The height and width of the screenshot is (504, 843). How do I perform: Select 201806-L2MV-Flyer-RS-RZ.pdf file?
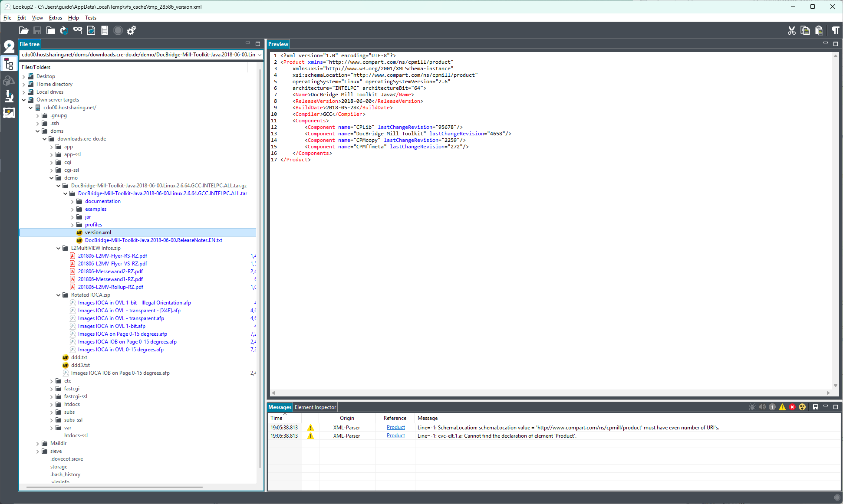pyautogui.click(x=112, y=256)
